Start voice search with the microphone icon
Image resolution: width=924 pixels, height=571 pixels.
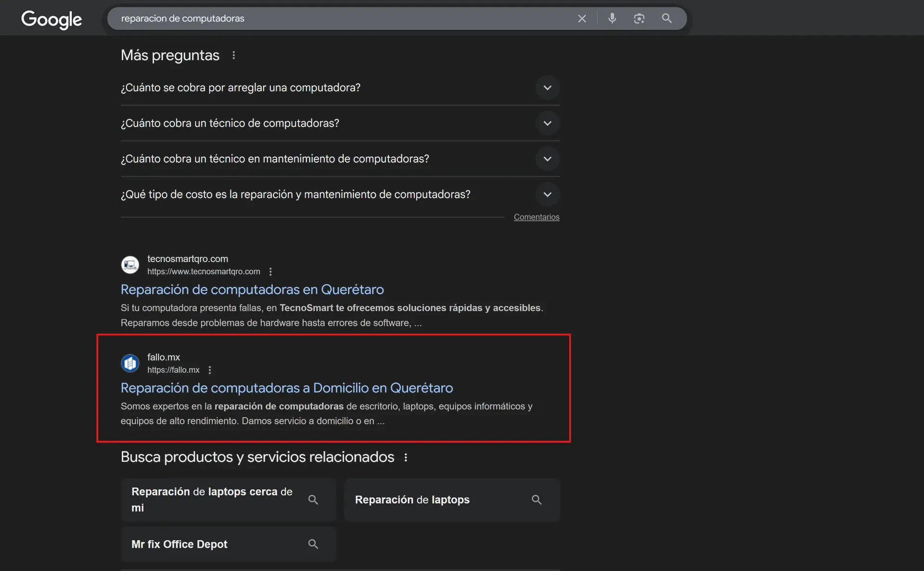(x=612, y=18)
